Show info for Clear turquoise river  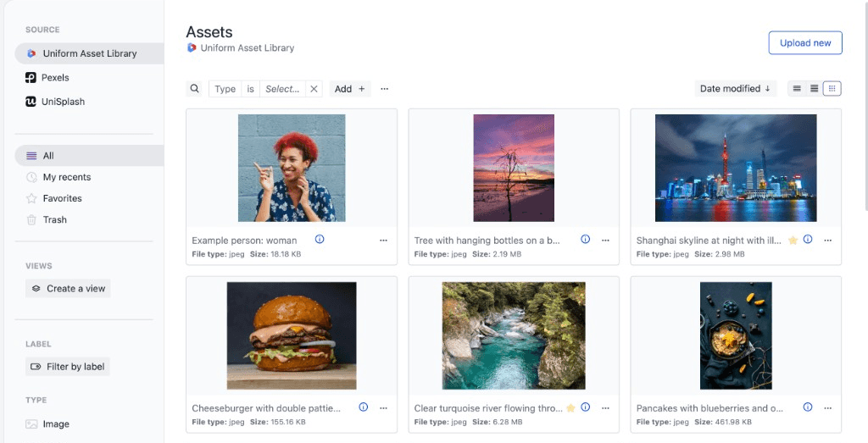point(585,407)
